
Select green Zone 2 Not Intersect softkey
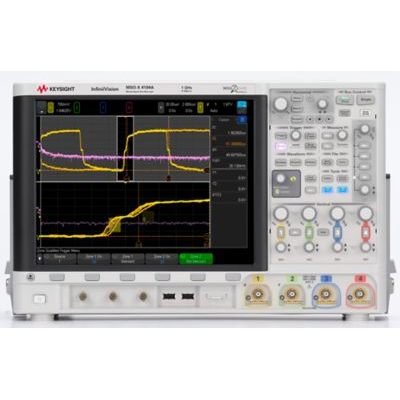196,259
